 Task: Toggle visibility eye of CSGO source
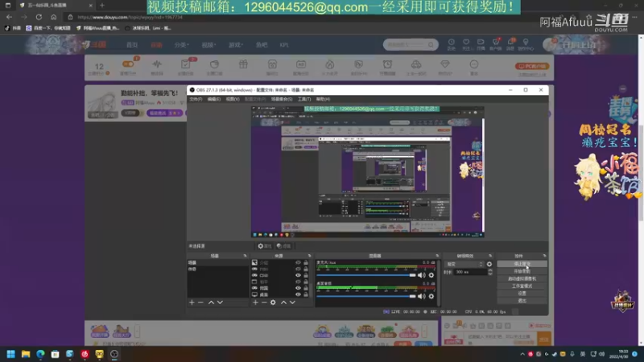point(298,275)
